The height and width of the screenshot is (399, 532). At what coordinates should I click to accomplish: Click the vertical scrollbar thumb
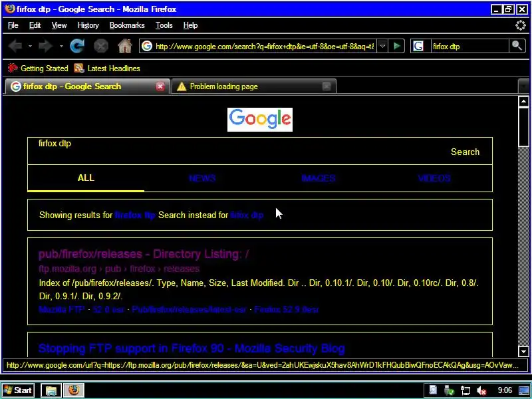point(523,127)
